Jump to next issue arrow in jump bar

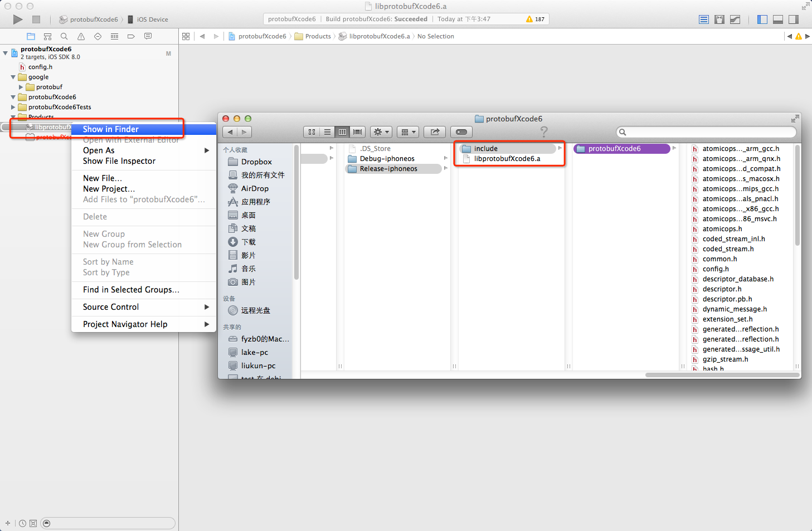tap(808, 36)
